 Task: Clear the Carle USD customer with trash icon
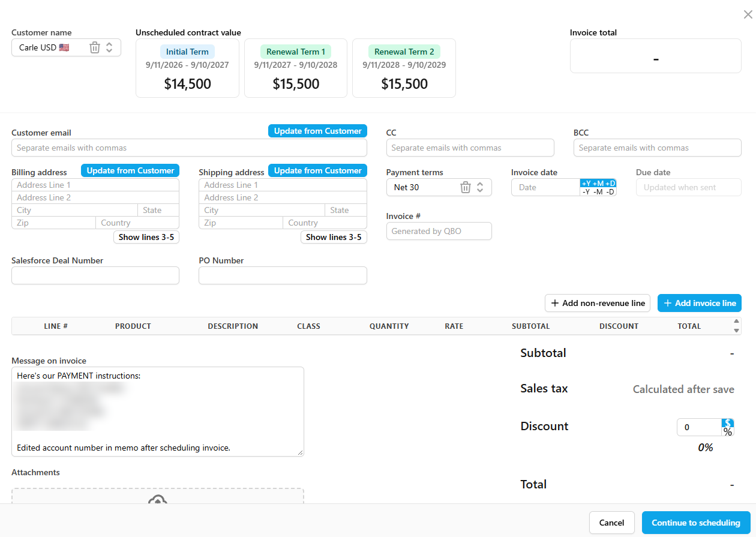coord(95,47)
